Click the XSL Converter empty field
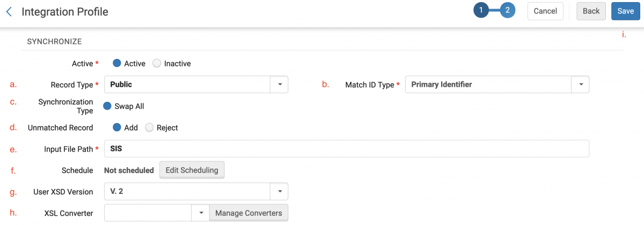The height and width of the screenshot is (225, 644). pyautogui.click(x=148, y=213)
